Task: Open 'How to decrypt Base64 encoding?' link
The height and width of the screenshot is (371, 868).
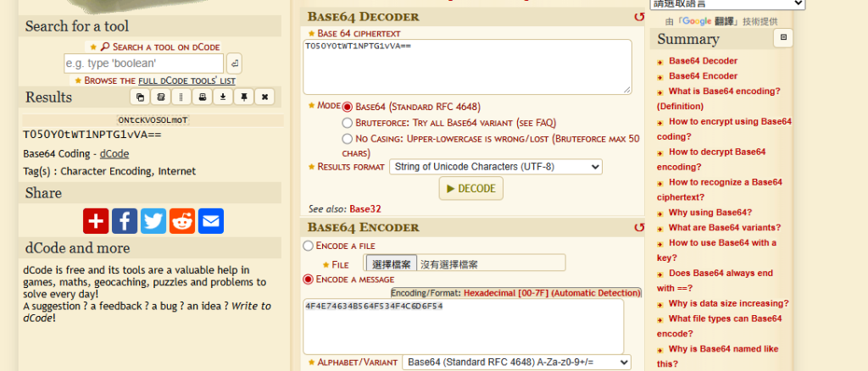Action: click(x=711, y=159)
